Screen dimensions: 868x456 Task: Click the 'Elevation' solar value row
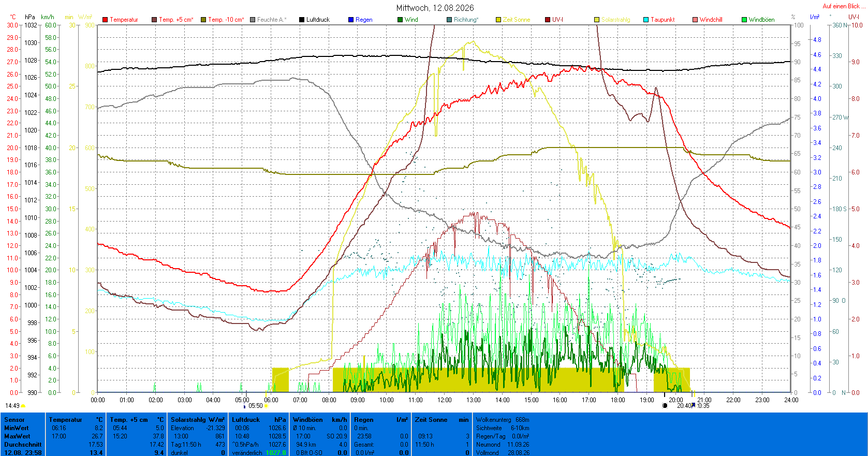click(198, 428)
